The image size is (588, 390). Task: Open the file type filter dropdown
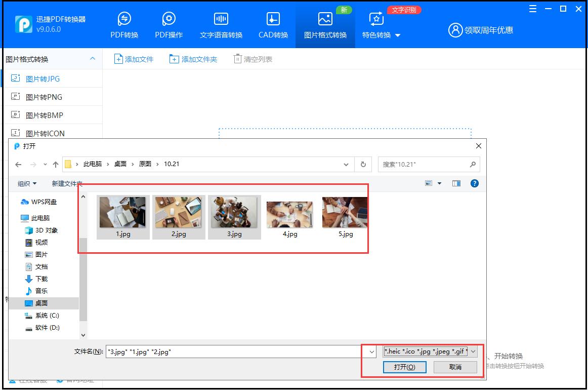[x=430, y=352]
